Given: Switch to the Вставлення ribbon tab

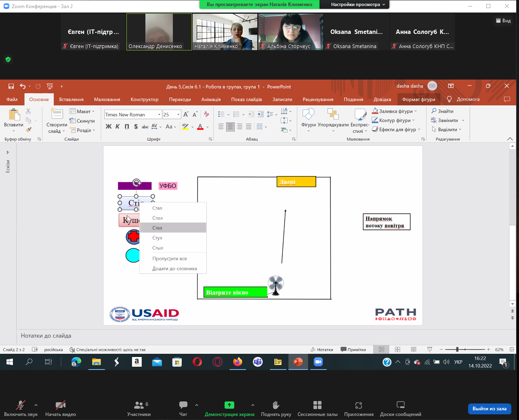Looking at the screenshot, I should point(71,99).
